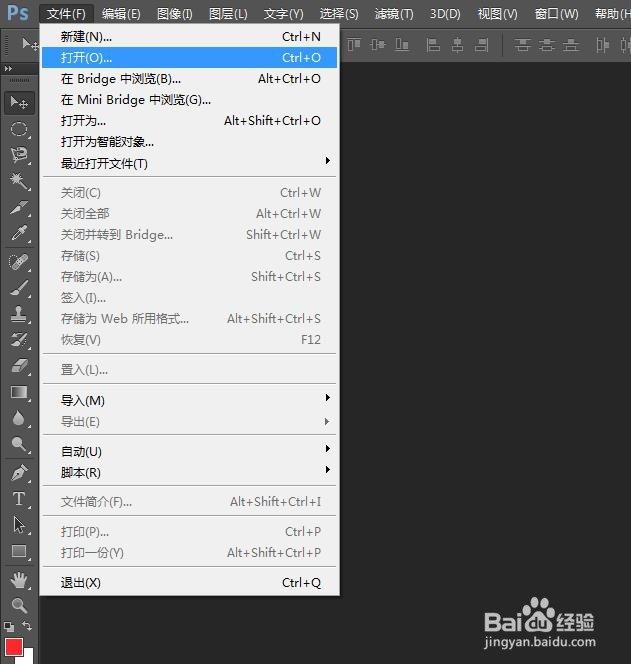Click 文件简介(F)... menu entry
Viewport: 631px width, 664px height.
click(x=190, y=502)
